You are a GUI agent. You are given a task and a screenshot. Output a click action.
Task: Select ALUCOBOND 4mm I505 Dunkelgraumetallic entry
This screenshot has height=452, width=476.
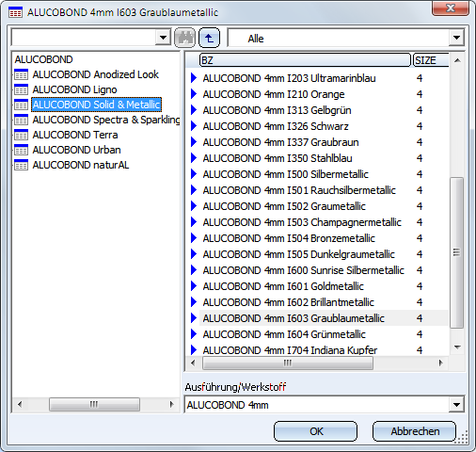click(324, 254)
